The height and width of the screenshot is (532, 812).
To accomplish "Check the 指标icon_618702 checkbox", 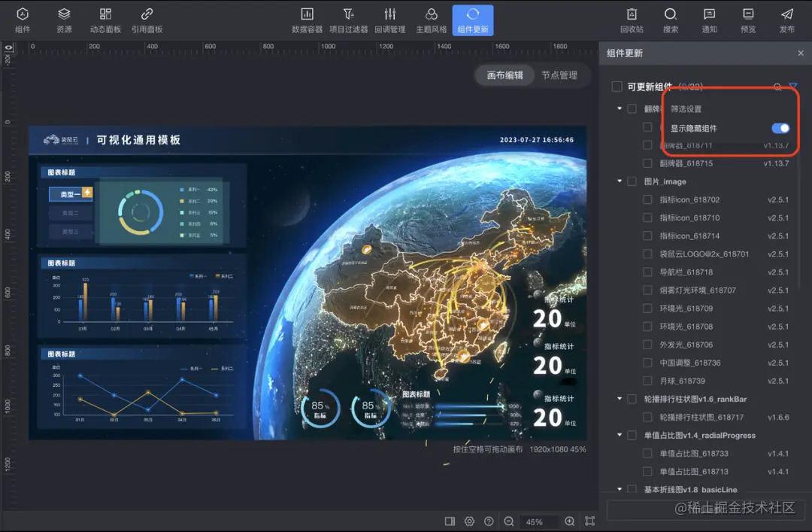I will 647,199.
